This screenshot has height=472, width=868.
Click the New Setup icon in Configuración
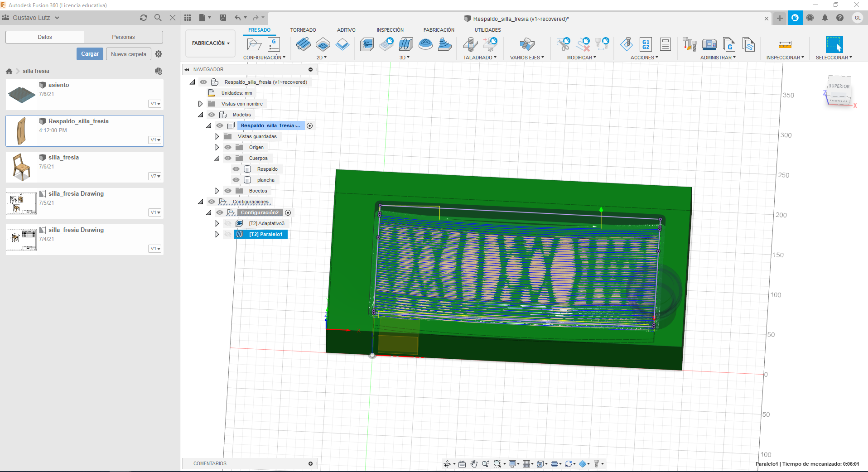(x=254, y=44)
